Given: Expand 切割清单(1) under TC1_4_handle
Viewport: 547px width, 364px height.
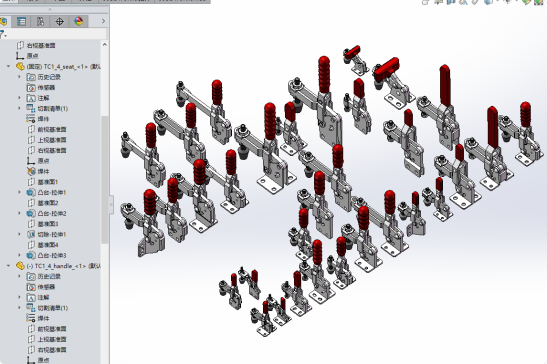Looking at the screenshot, I should click(20, 308).
